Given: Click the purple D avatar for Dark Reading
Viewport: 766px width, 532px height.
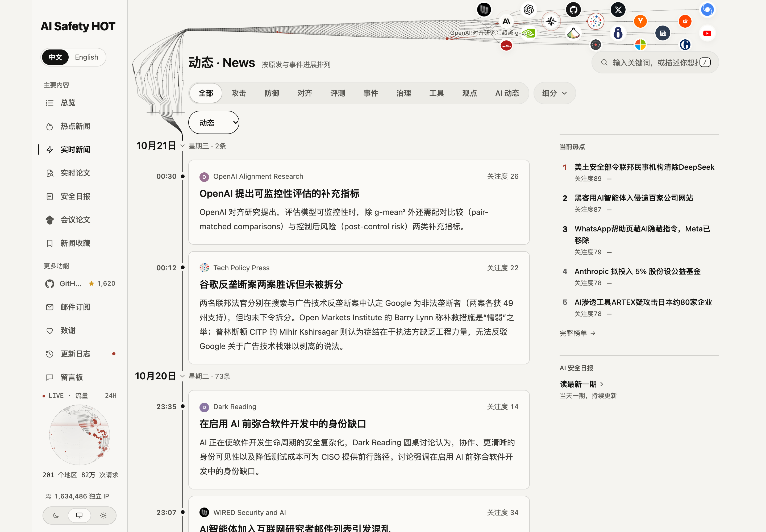Looking at the screenshot, I should (x=204, y=407).
